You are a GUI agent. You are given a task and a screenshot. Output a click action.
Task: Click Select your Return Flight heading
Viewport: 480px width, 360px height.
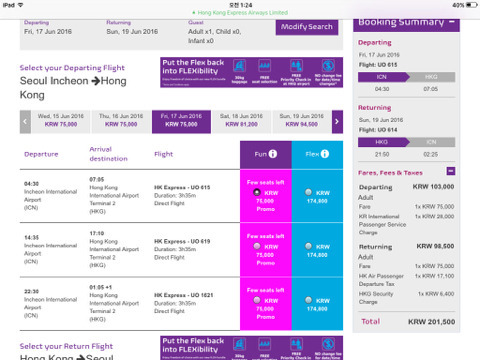pos(66,346)
